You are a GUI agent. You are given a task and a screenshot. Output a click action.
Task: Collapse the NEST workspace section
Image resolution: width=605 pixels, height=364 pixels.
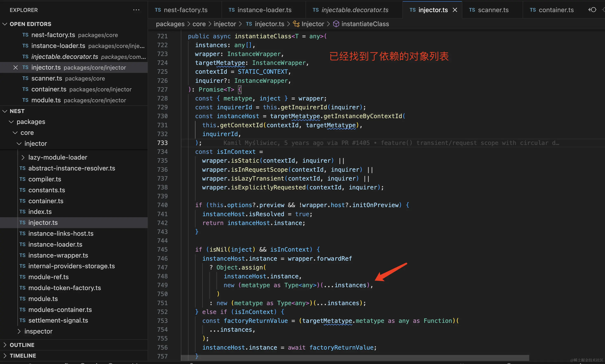5,111
